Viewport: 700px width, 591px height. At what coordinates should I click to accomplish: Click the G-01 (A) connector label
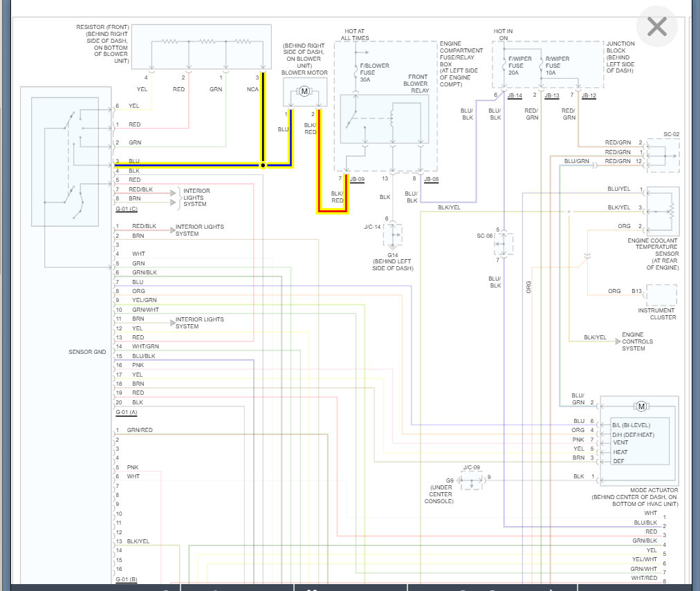[x=127, y=413]
